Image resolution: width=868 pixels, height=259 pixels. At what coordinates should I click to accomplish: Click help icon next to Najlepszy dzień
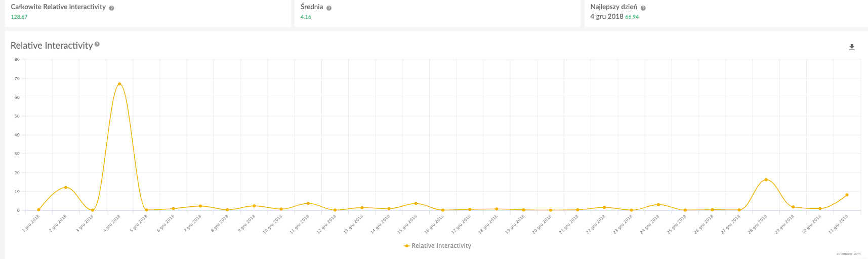click(643, 8)
